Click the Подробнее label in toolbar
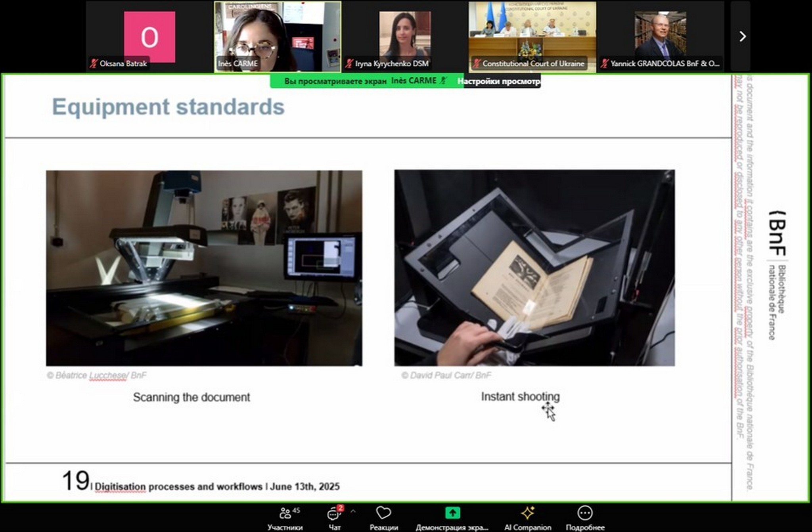 [585, 528]
